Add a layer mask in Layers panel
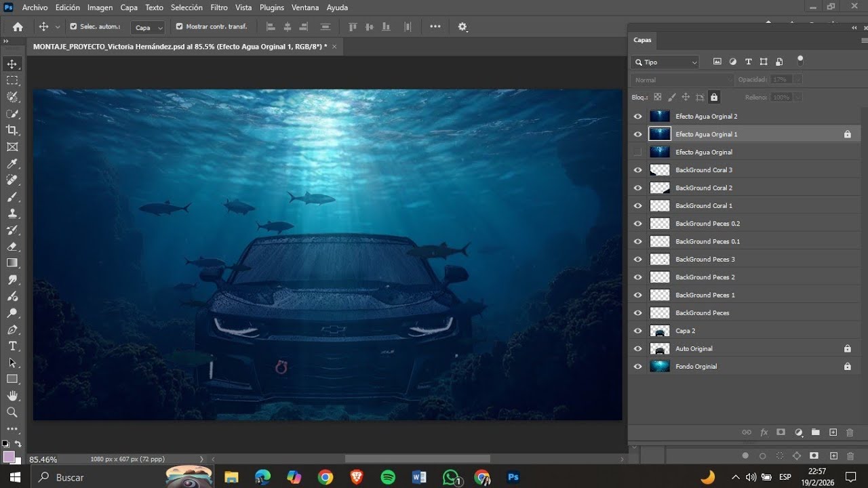Screen dimensions: 868x488 781,432
